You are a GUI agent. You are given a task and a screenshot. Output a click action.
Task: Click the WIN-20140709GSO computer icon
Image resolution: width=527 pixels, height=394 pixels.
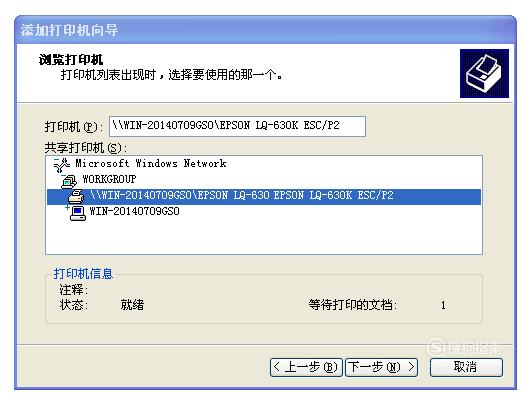click(x=78, y=213)
